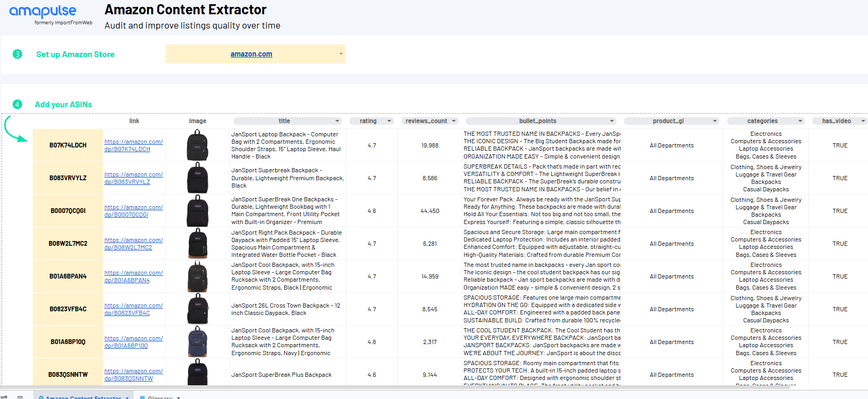Open the product link for B083QSNNTW
Image resolution: width=868 pixels, height=399 pixels.
coord(134,375)
